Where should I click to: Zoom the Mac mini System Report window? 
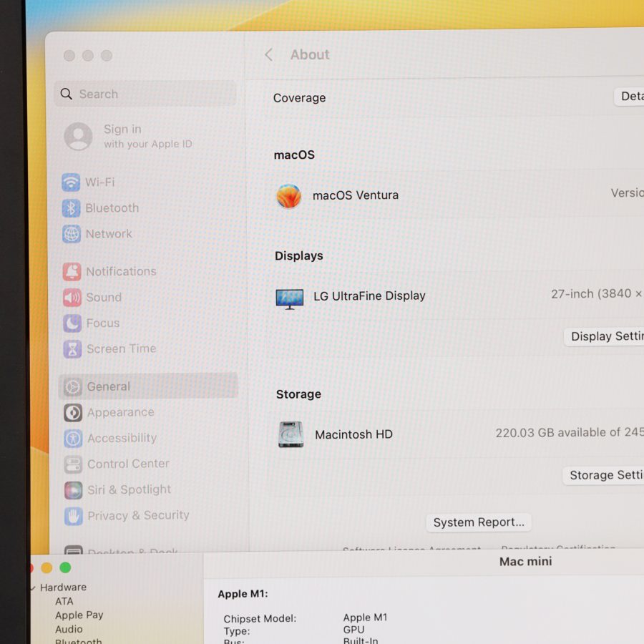[65, 567]
